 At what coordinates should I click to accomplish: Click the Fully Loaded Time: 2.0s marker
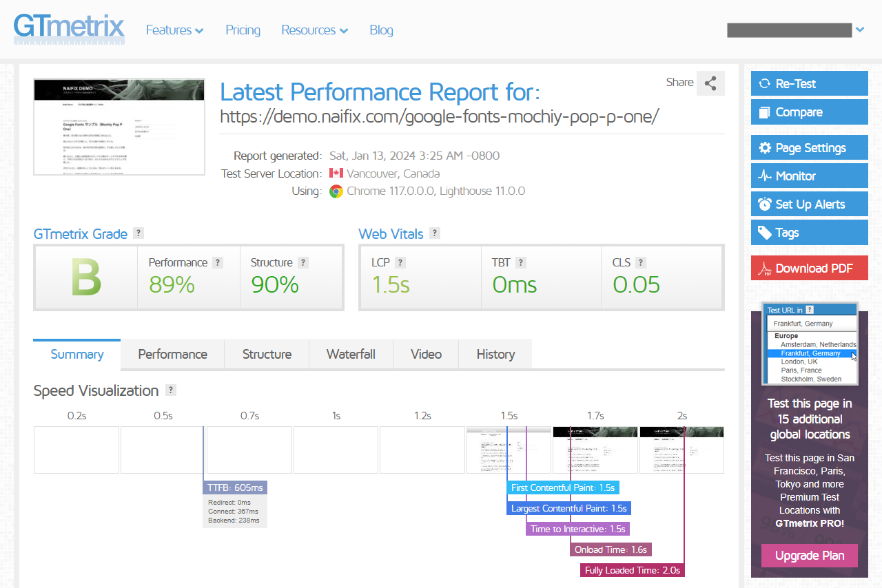(x=633, y=570)
